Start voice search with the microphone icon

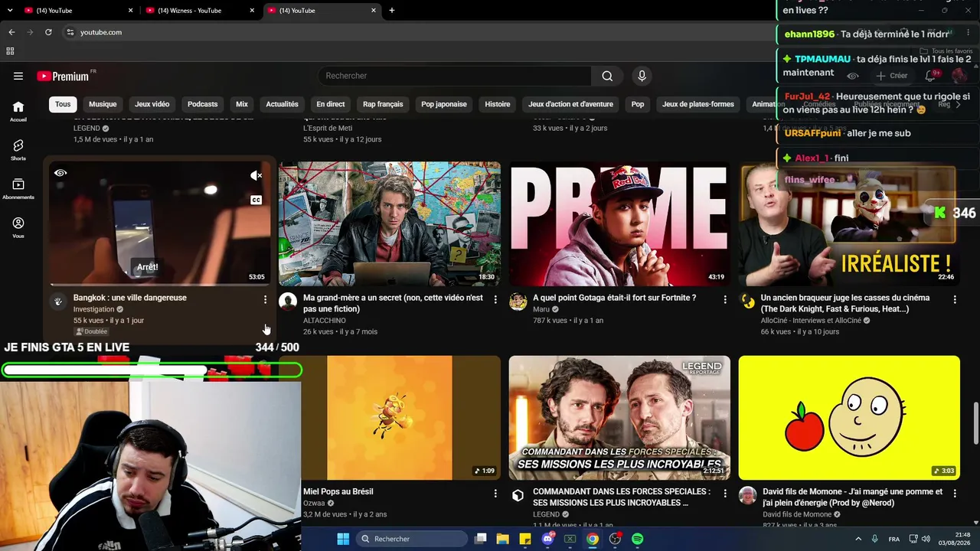pyautogui.click(x=642, y=76)
